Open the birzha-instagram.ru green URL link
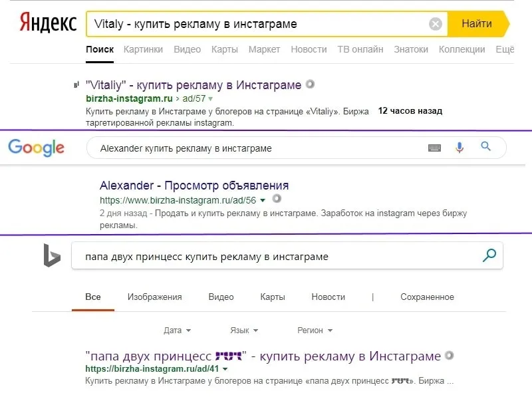 tap(129, 98)
